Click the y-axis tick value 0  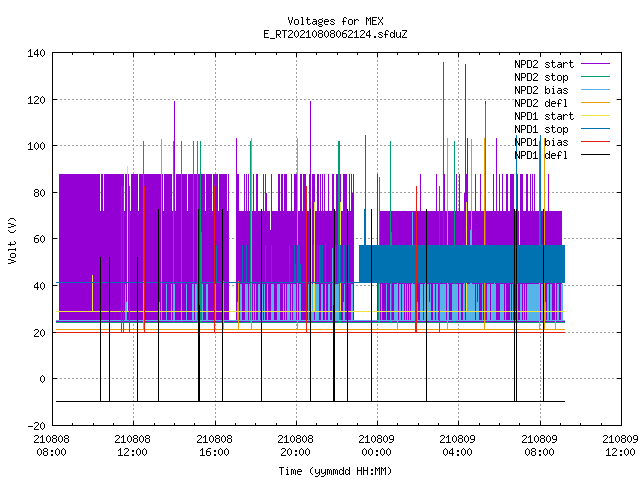pyautogui.click(x=42, y=379)
